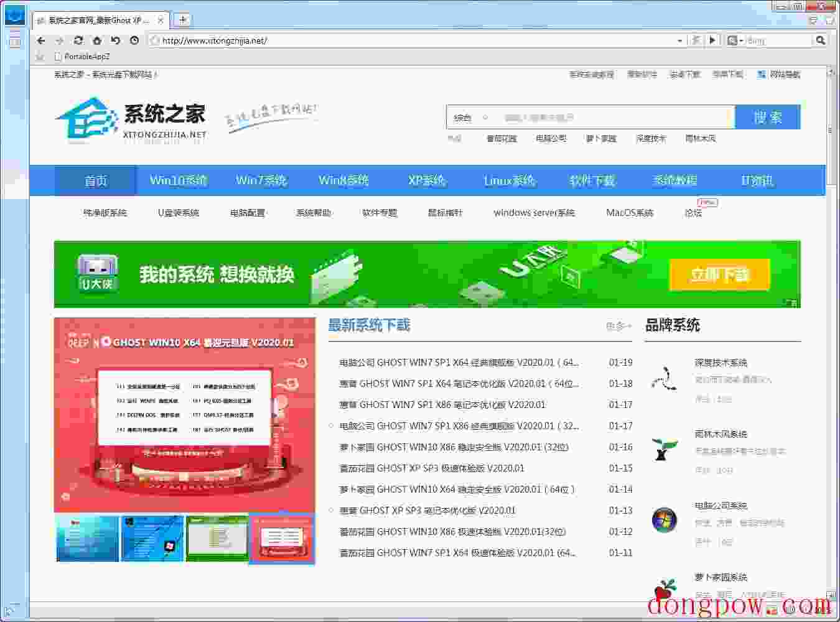Open 萝卜家园 GHOST WIN10 X64 稳定安全版 link
840x622 pixels.
(x=457, y=489)
